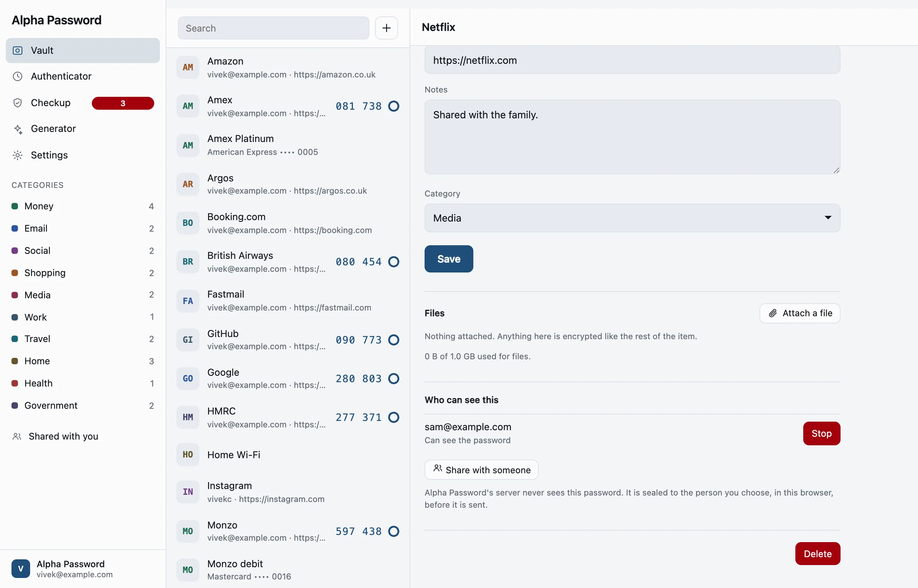The image size is (918, 588).
Task: Copy GitHub code 090 773
Action: 359,340
